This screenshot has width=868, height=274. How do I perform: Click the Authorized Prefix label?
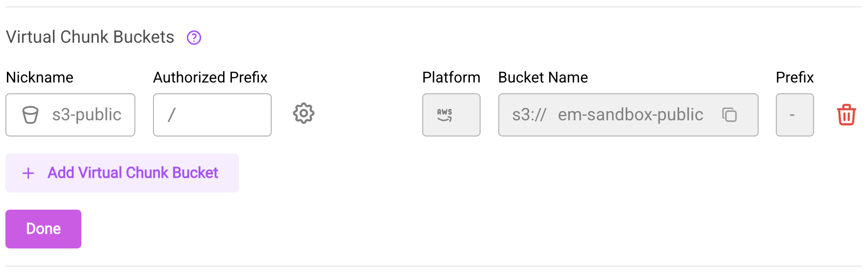pos(210,78)
